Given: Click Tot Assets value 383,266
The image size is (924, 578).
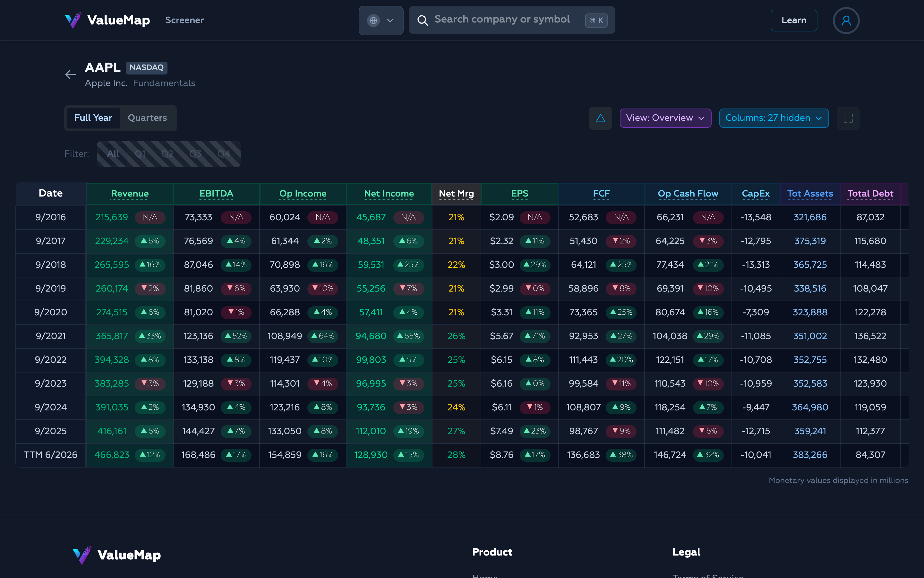Looking at the screenshot, I should [810, 455].
